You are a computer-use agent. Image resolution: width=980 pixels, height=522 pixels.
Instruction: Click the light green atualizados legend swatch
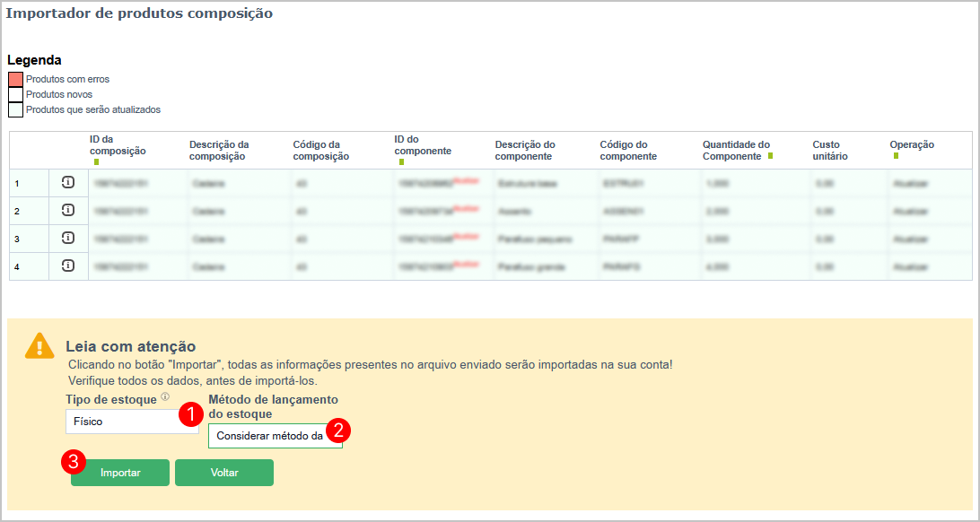click(15, 109)
